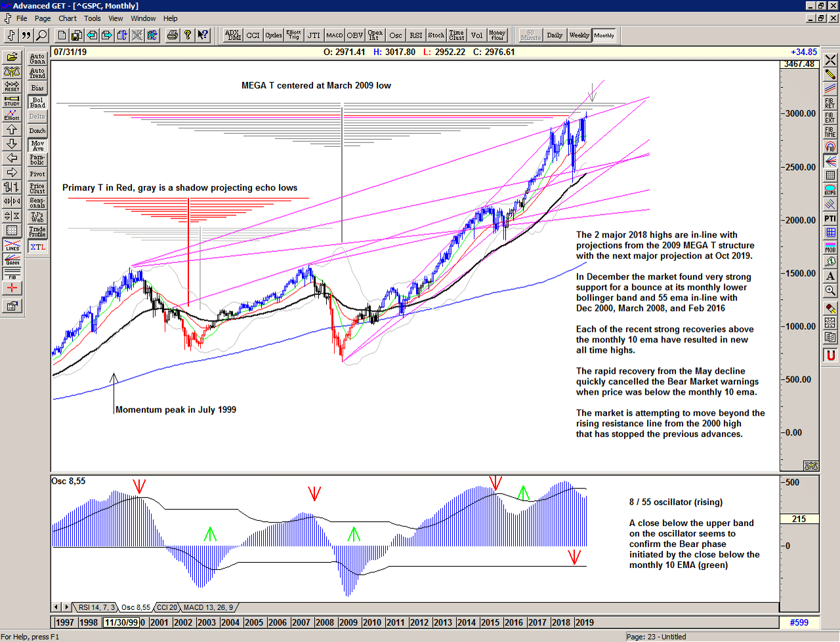Open the Window menu
This screenshot has height=642, width=840.
[x=143, y=18]
